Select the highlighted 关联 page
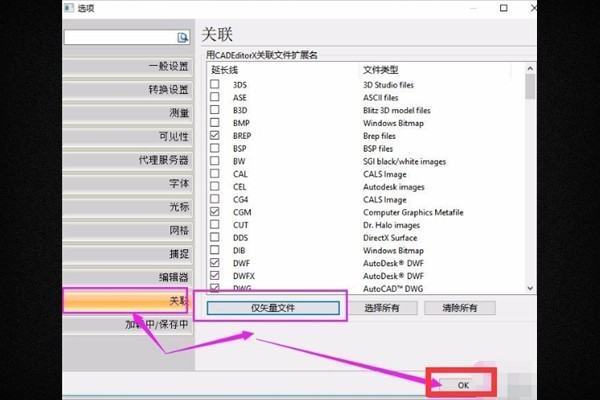Viewport: 600px width, 400px height. (126, 301)
